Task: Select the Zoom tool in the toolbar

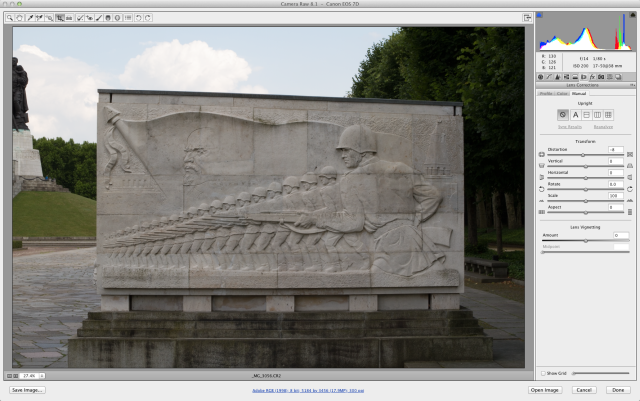Action: pyautogui.click(x=10, y=18)
